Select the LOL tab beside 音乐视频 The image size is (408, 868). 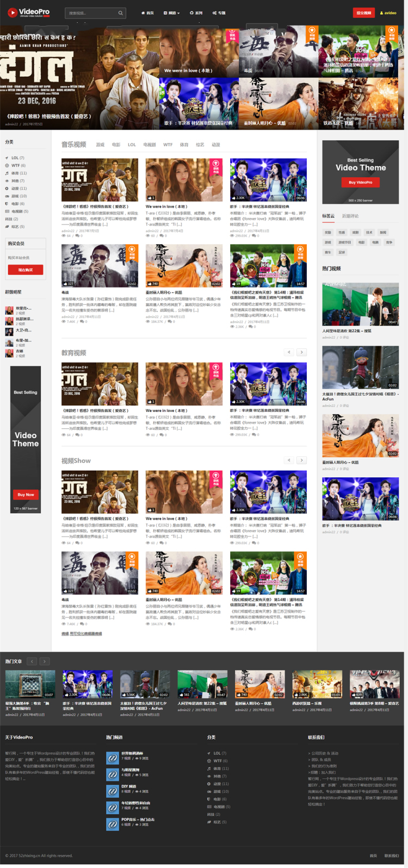tap(132, 145)
